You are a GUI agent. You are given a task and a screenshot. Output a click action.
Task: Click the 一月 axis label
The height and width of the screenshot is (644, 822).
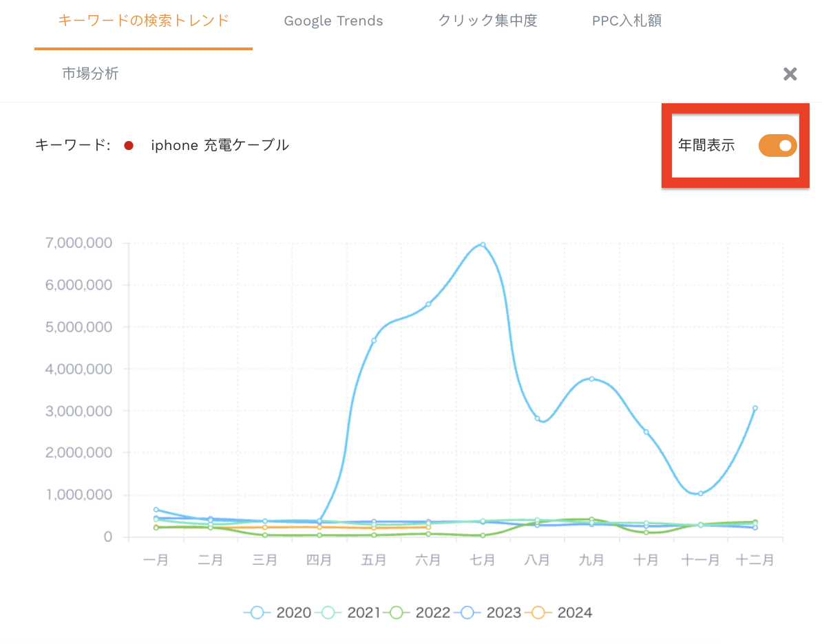(x=156, y=560)
